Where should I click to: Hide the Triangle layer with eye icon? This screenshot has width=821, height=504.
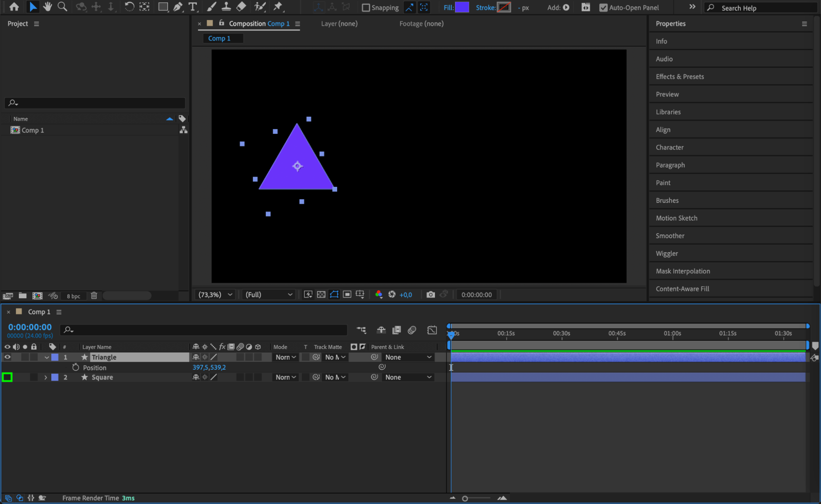point(7,357)
